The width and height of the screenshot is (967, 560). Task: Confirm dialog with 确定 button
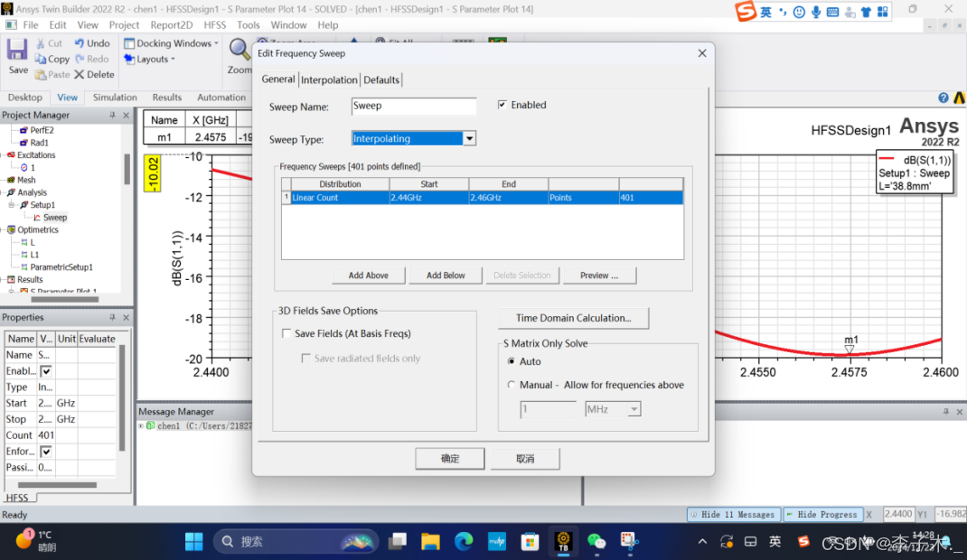[x=449, y=458]
